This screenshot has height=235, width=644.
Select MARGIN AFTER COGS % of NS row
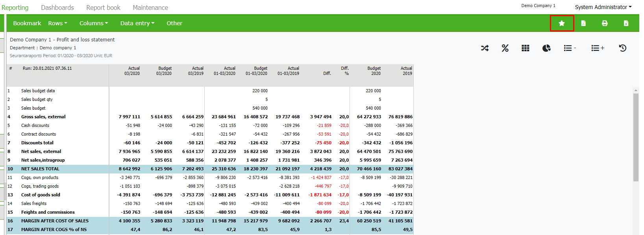pos(210,229)
